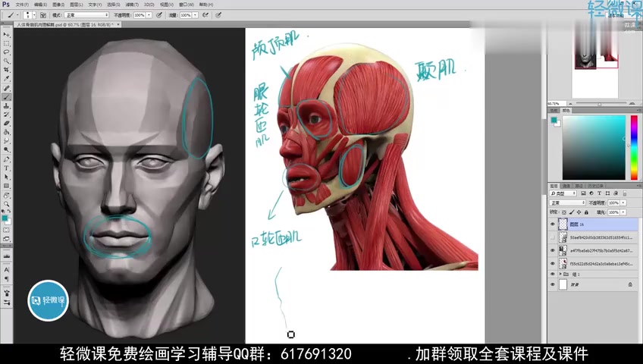Open 编辑(E) menu
Screen dimensions: 643x364
pyautogui.click(x=41, y=5)
